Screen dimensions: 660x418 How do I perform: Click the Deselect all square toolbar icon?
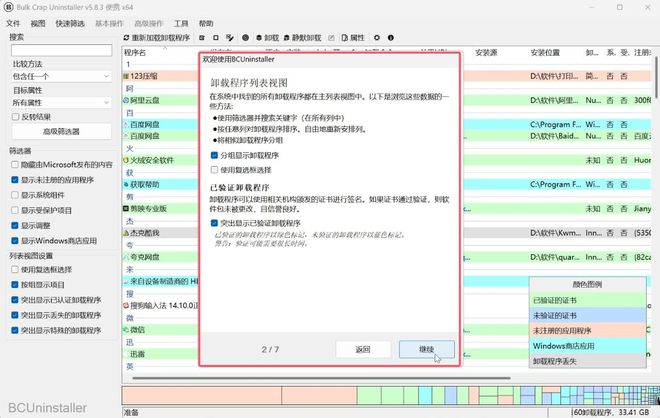pos(216,38)
